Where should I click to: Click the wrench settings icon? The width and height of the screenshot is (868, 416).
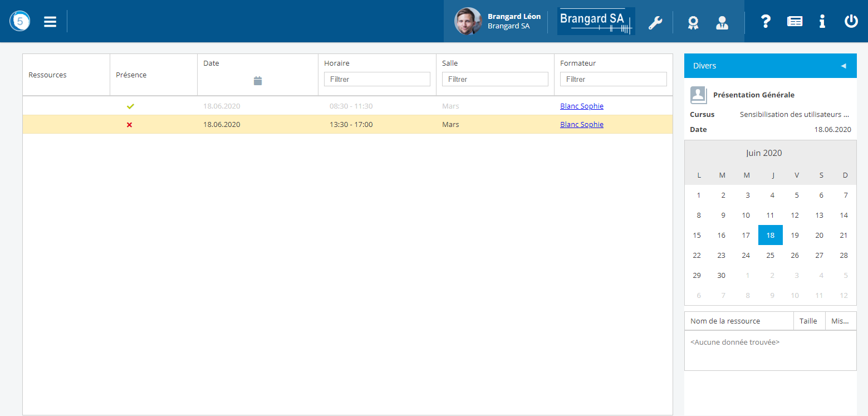point(655,22)
